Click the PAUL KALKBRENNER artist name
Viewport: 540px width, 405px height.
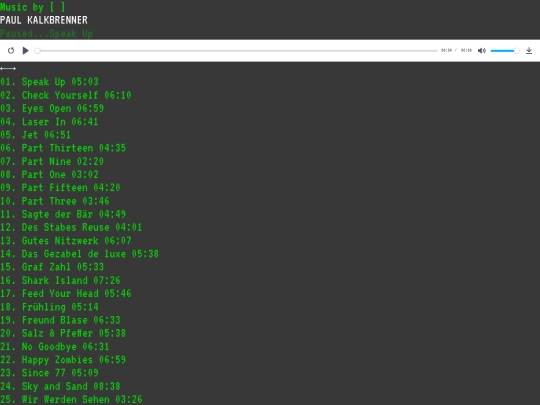[44, 20]
